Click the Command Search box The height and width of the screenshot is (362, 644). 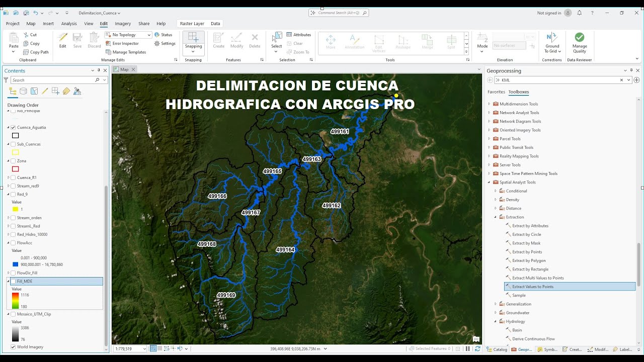point(339,13)
